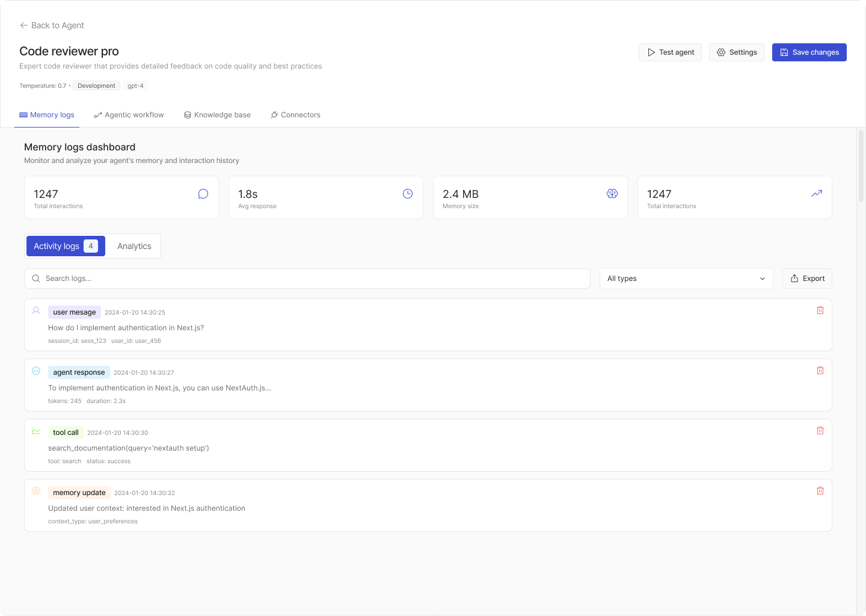Delete the memory update log entry
This screenshot has height=616, width=866.
coord(820,491)
